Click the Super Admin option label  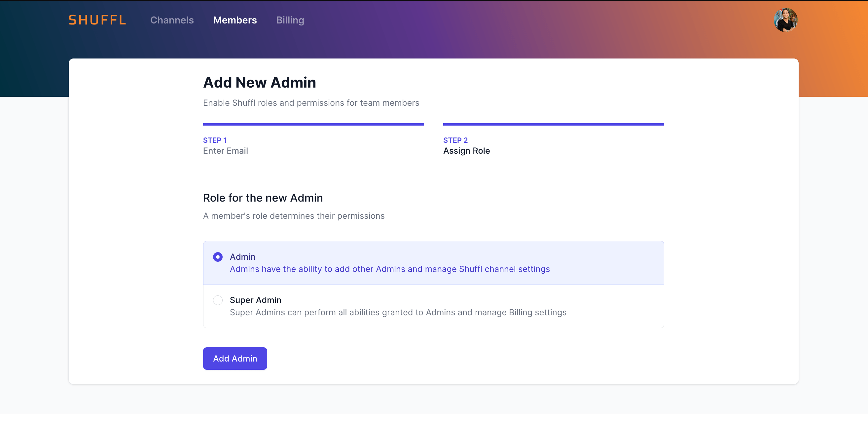255,300
